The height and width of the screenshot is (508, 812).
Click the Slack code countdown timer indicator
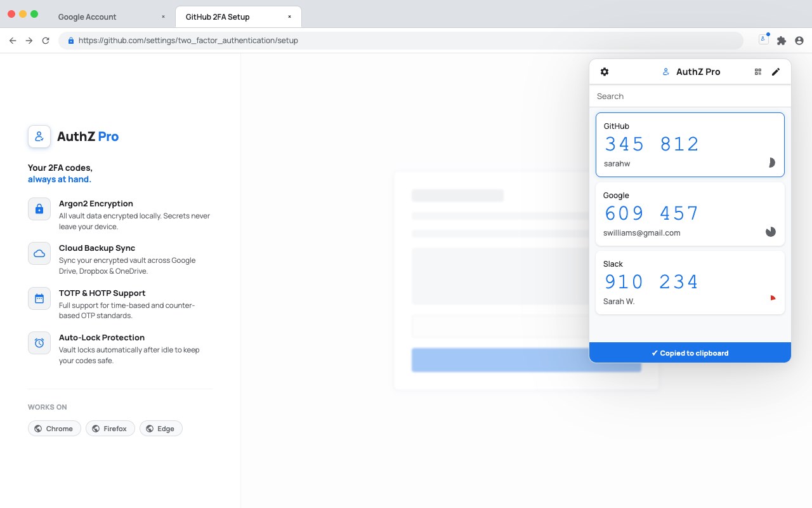click(x=771, y=298)
